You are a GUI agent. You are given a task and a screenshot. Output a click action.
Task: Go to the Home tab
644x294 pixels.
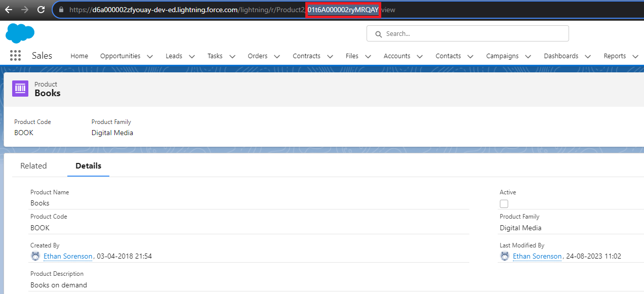[79, 56]
